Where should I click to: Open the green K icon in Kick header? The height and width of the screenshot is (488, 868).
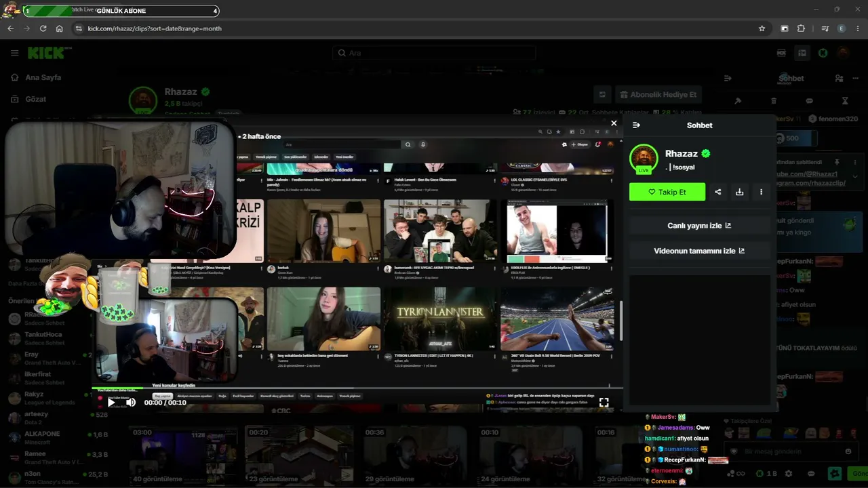pyautogui.click(x=823, y=53)
